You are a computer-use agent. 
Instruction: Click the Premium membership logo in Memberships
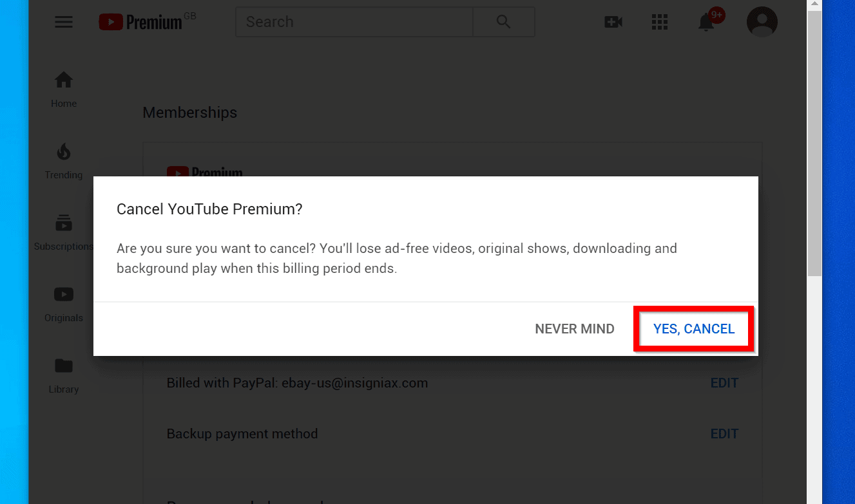click(x=205, y=171)
